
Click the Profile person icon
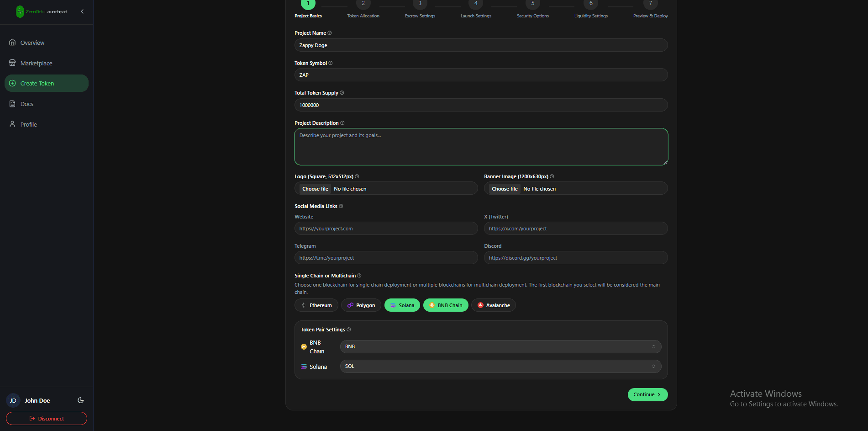point(12,124)
